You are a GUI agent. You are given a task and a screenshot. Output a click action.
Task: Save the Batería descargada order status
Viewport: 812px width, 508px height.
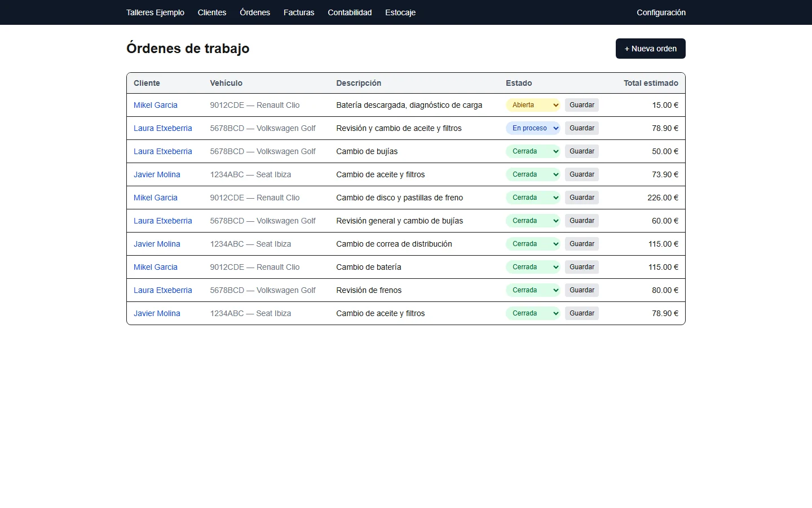582,105
